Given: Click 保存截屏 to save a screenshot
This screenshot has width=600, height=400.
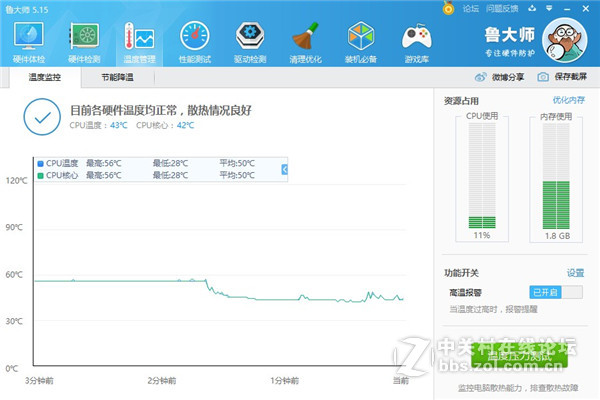Looking at the screenshot, I should point(562,77).
